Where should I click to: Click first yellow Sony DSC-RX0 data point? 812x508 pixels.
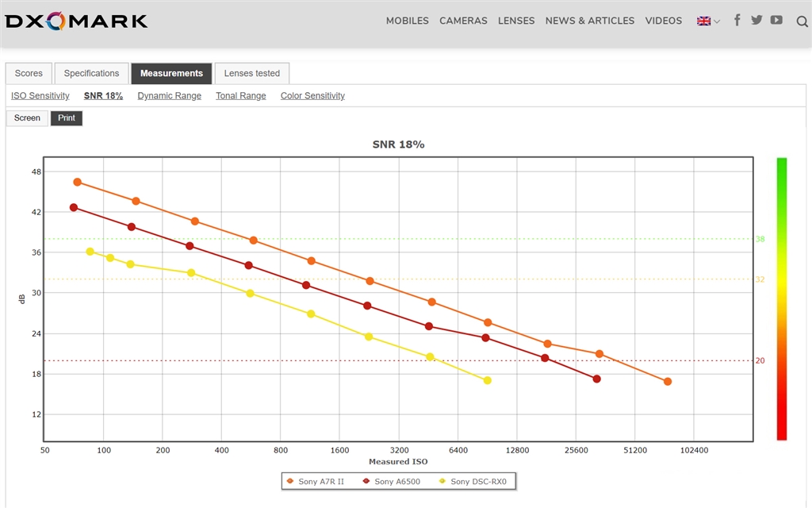[x=90, y=252]
